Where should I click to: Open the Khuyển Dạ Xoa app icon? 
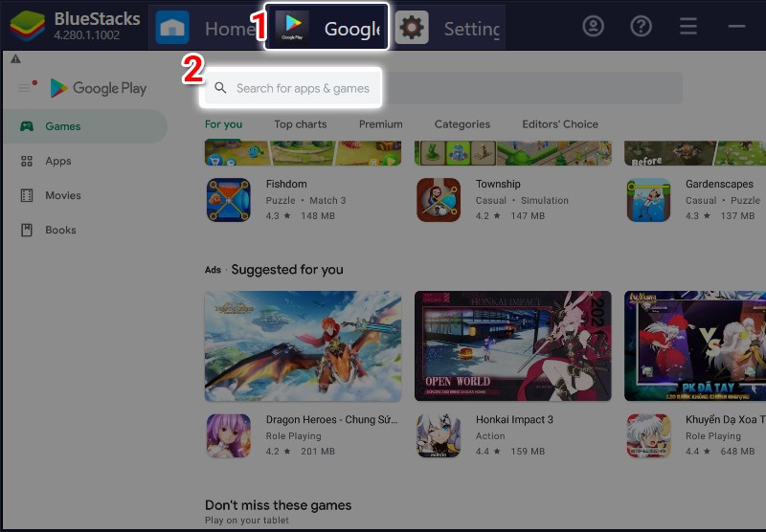(x=648, y=435)
